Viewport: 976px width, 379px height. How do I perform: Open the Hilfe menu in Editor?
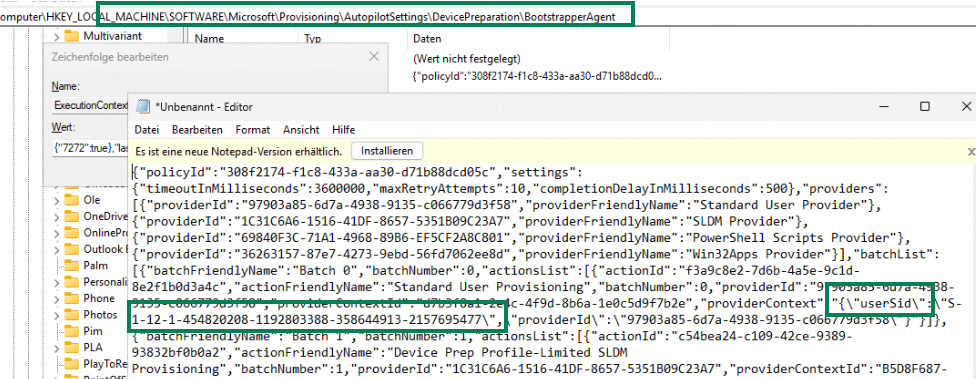point(344,130)
